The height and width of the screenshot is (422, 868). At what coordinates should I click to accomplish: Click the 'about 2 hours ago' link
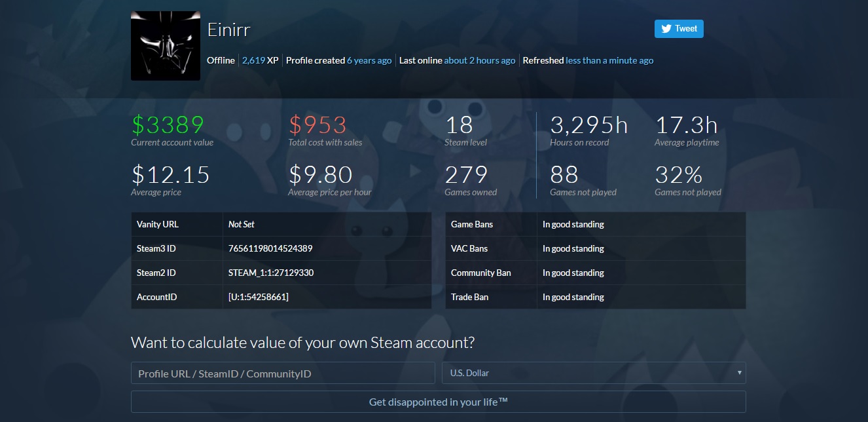(x=480, y=60)
